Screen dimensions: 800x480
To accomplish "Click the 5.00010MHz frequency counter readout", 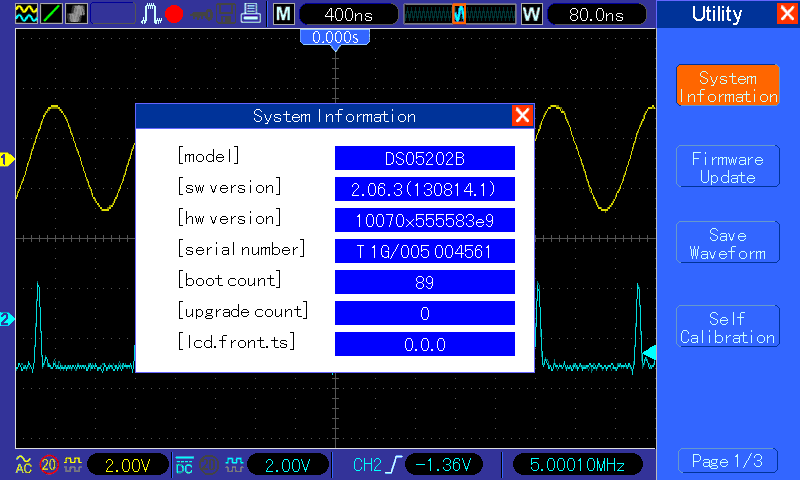I will click(577, 465).
